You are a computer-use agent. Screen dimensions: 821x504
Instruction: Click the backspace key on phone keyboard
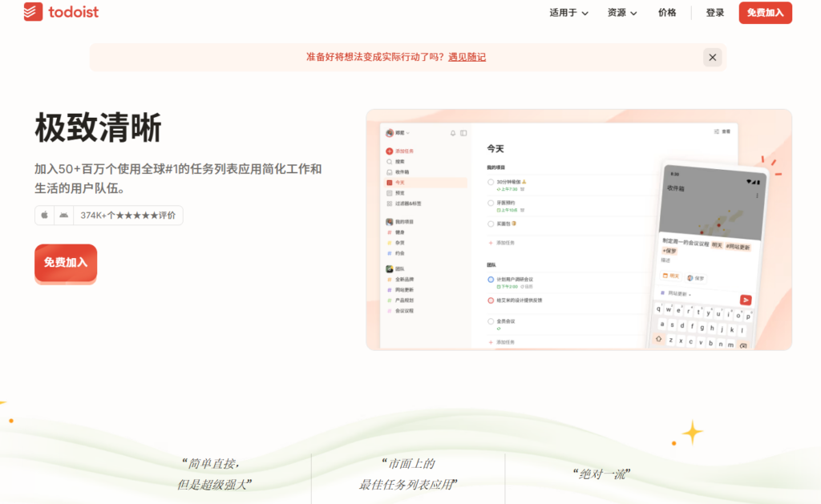point(743,346)
